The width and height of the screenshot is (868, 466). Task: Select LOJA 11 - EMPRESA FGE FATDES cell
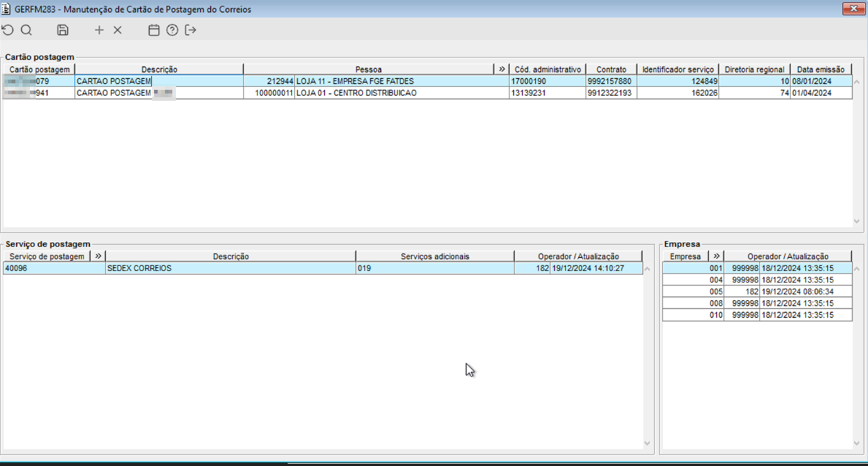[x=402, y=81]
